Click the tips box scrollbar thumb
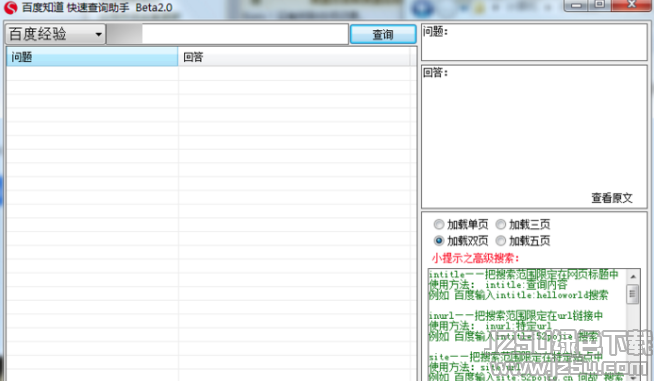 [633, 294]
